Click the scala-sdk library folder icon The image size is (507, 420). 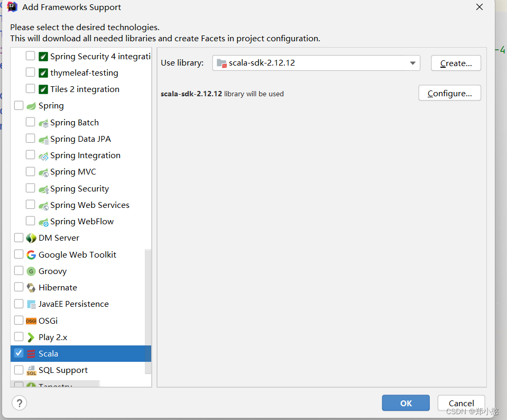tap(222, 63)
